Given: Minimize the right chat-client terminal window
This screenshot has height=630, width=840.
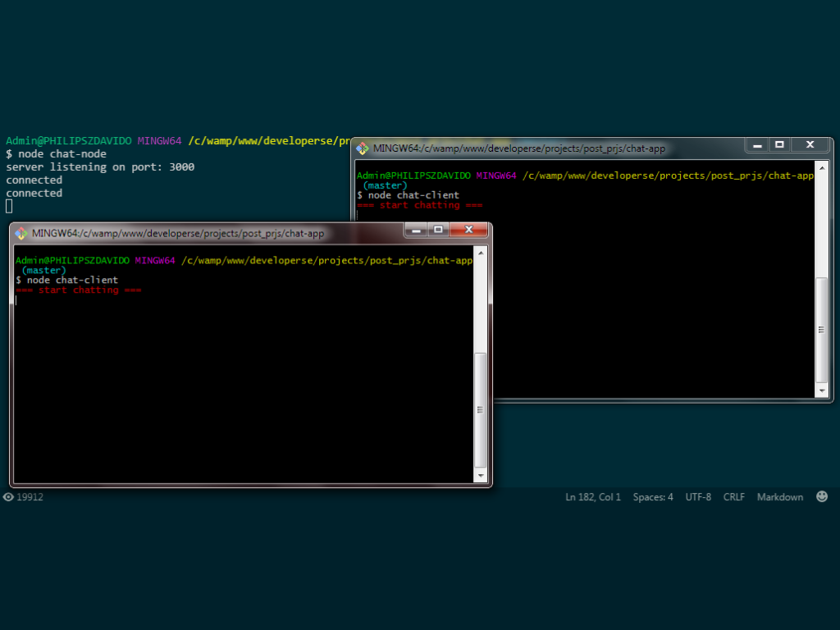Looking at the screenshot, I should (758, 145).
